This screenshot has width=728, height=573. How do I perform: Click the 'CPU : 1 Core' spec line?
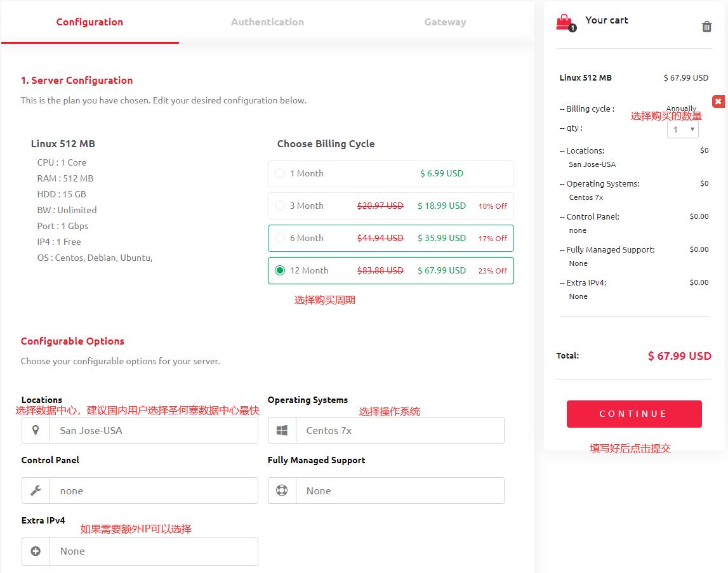pos(62,162)
